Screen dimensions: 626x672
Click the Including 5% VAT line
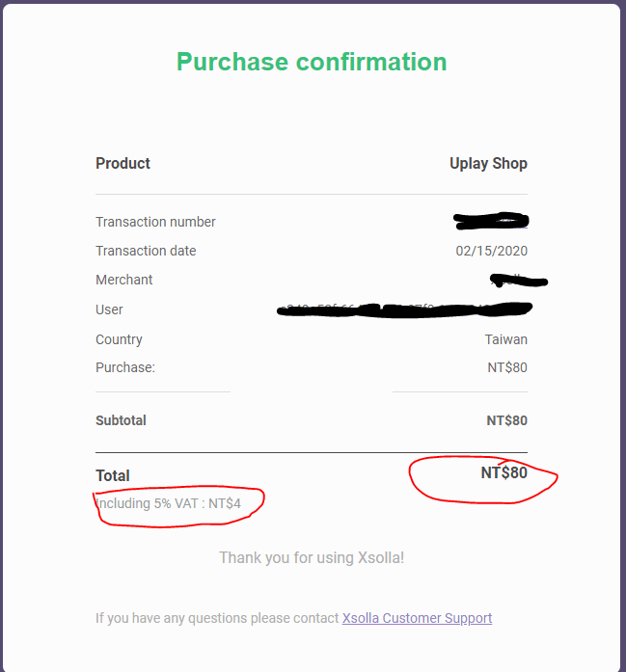[169, 503]
